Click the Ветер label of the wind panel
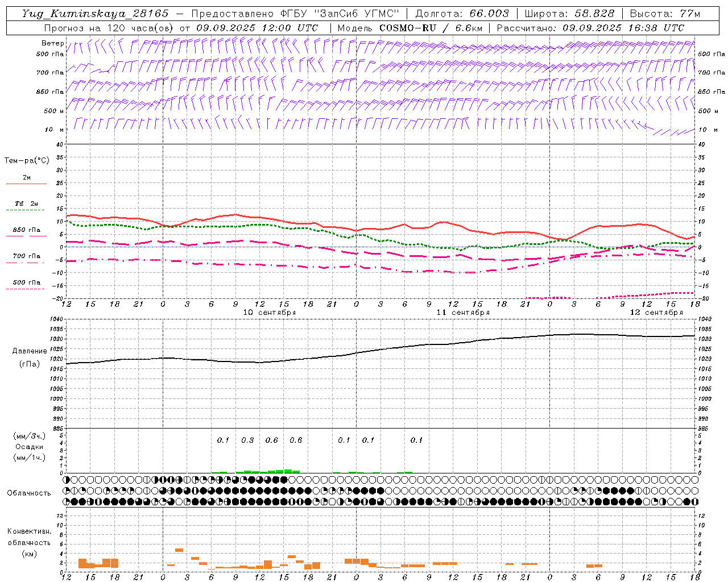Image resolution: width=728 pixels, height=582 pixels. [x=53, y=43]
